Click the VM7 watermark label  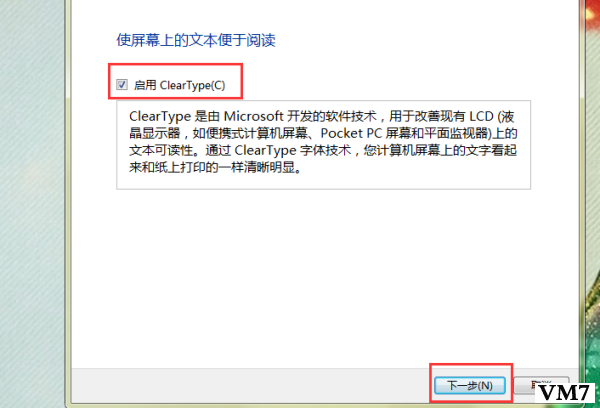click(x=565, y=392)
